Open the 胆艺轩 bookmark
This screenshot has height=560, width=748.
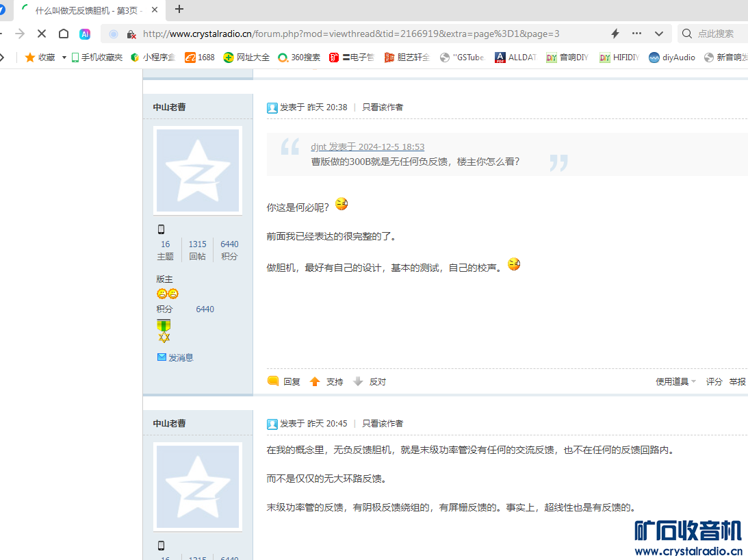click(407, 58)
